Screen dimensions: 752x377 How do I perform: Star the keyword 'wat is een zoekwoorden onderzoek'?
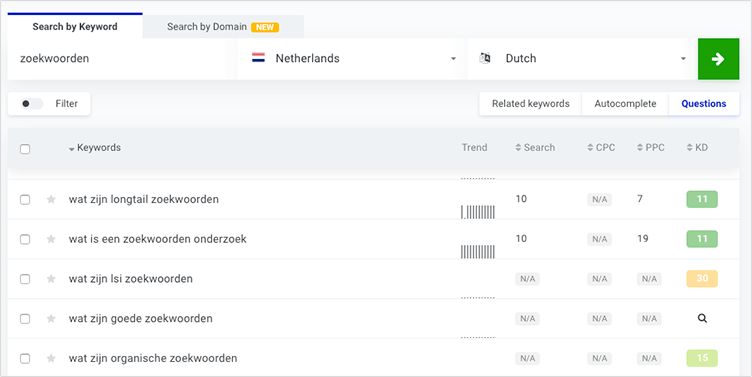tap(51, 239)
